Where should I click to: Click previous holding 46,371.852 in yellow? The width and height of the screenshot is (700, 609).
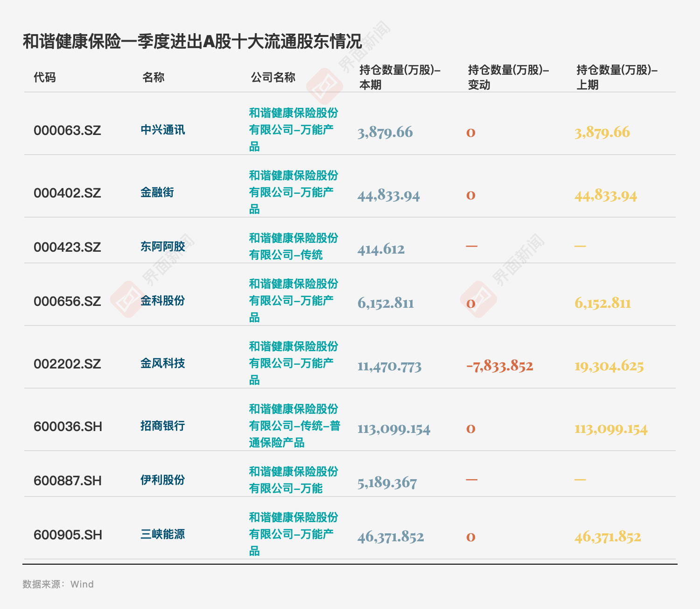tap(608, 537)
